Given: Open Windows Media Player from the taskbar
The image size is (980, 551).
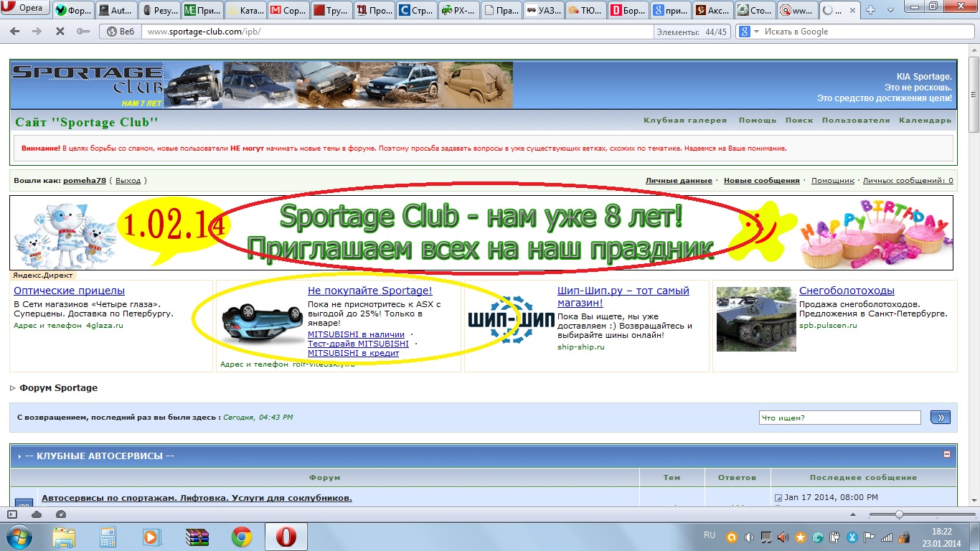Looking at the screenshot, I should 151,537.
